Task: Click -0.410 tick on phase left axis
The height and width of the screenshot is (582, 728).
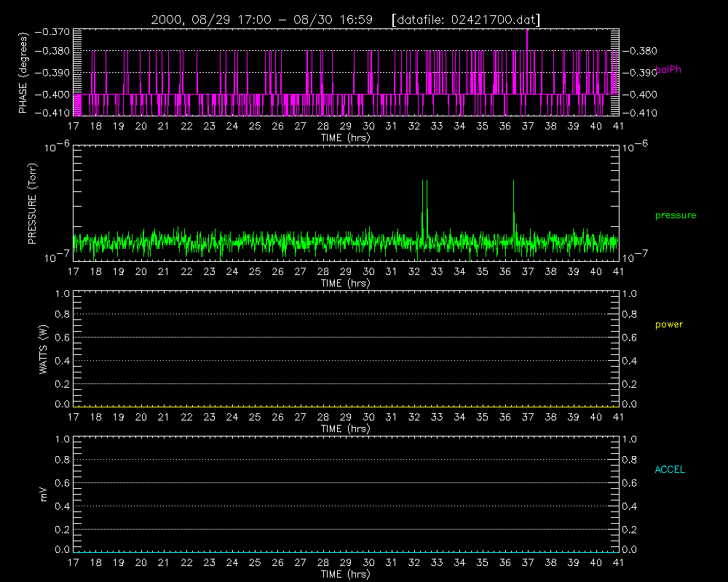Action: (x=52, y=113)
